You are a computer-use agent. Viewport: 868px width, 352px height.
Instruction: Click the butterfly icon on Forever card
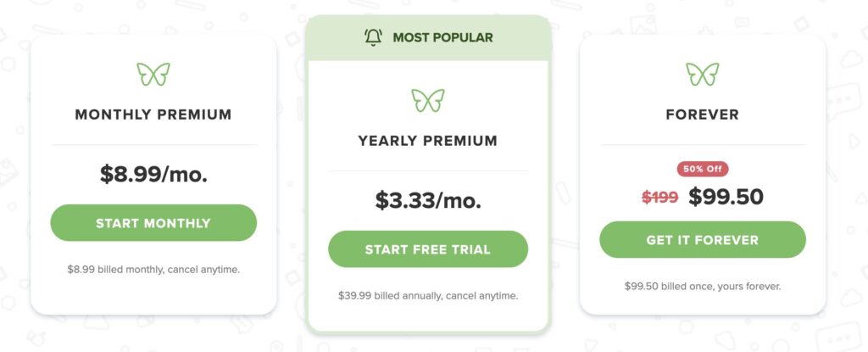coord(703,74)
